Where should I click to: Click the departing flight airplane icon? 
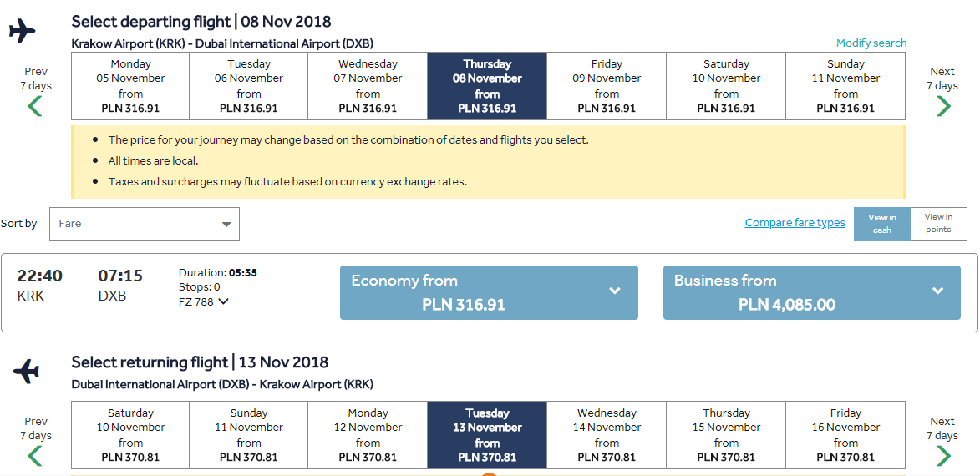tap(23, 32)
